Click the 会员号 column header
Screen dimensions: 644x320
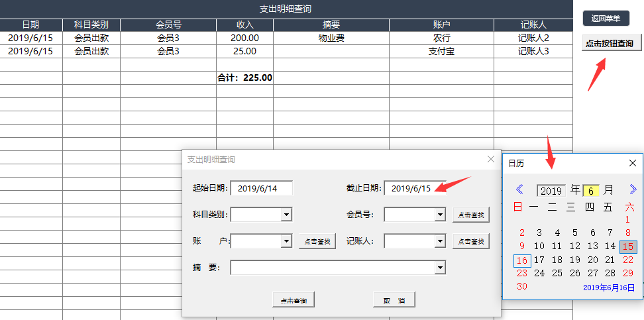coord(168,25)
